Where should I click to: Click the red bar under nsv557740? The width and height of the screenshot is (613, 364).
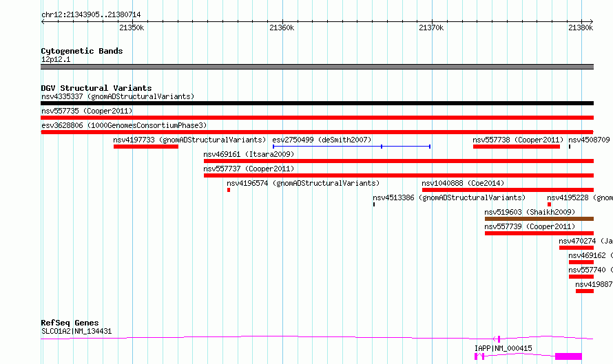click(581, 277)
